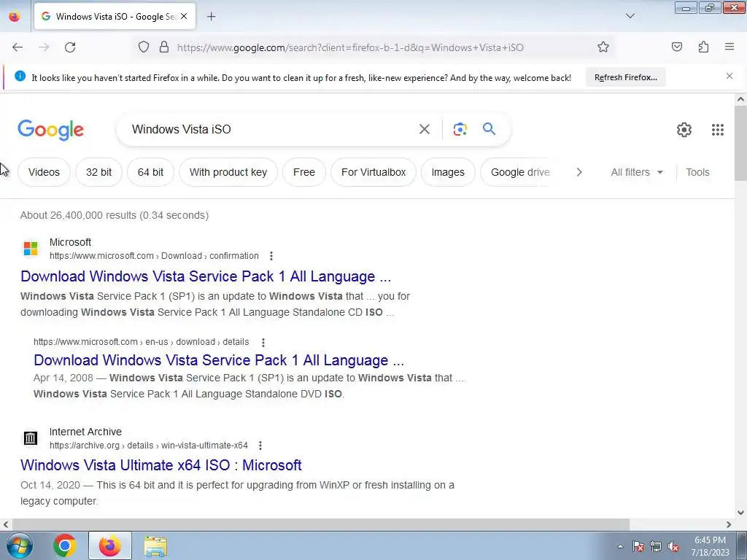Select the 64 bit filter chip
Viewport: 747px width, 560px height.
(x=150, y=172)
